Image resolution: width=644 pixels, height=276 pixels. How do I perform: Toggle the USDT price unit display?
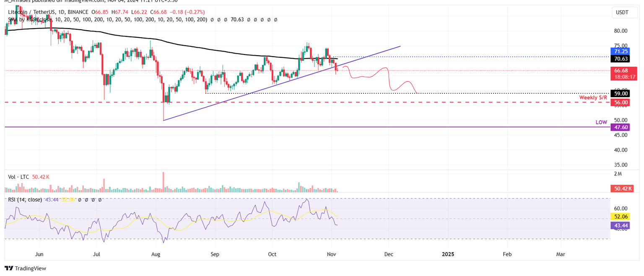625,13
